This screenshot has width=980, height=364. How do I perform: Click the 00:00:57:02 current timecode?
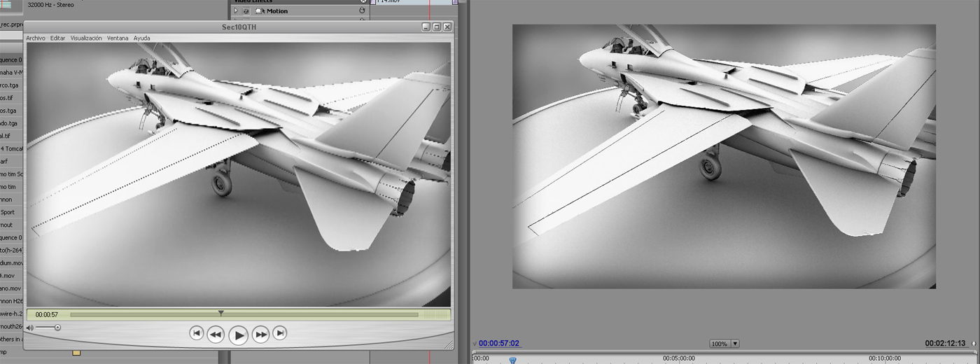click(x=500, y=344)
